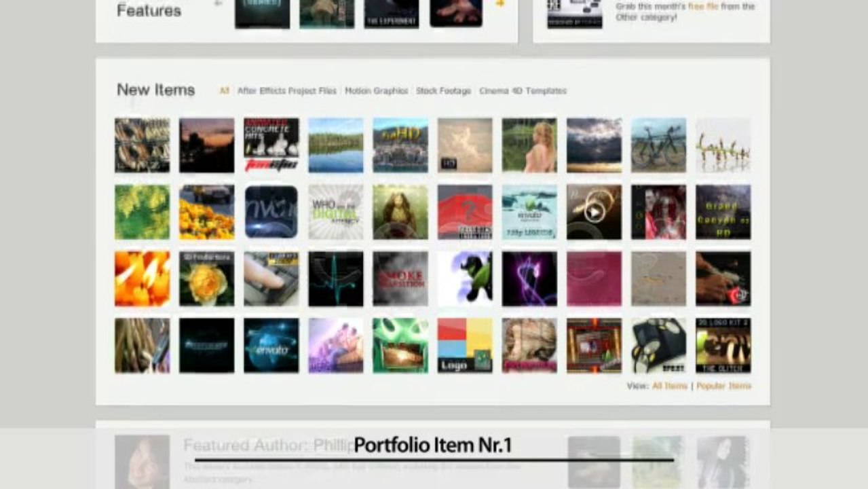Open the sunset silhouette thumbnail
The width and height of the screenshot is (868, 489).
click(x=207, y=145)
